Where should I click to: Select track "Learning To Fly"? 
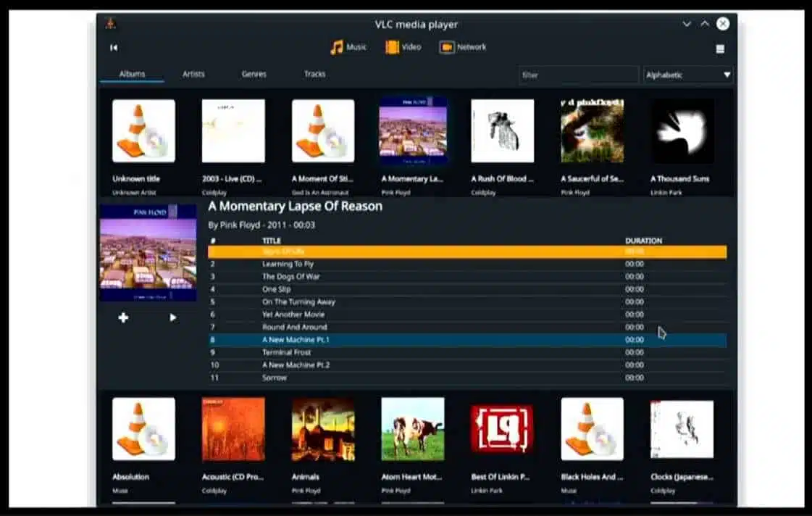click(x=467, y=265)
